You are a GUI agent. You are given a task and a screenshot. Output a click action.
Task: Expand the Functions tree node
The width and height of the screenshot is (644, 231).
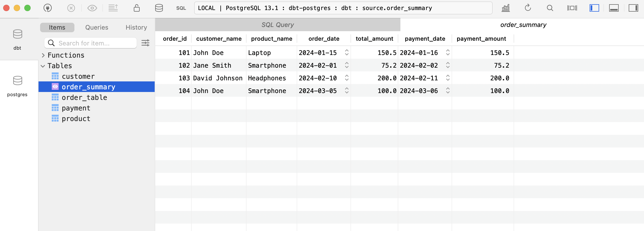[x=43, y=55]
